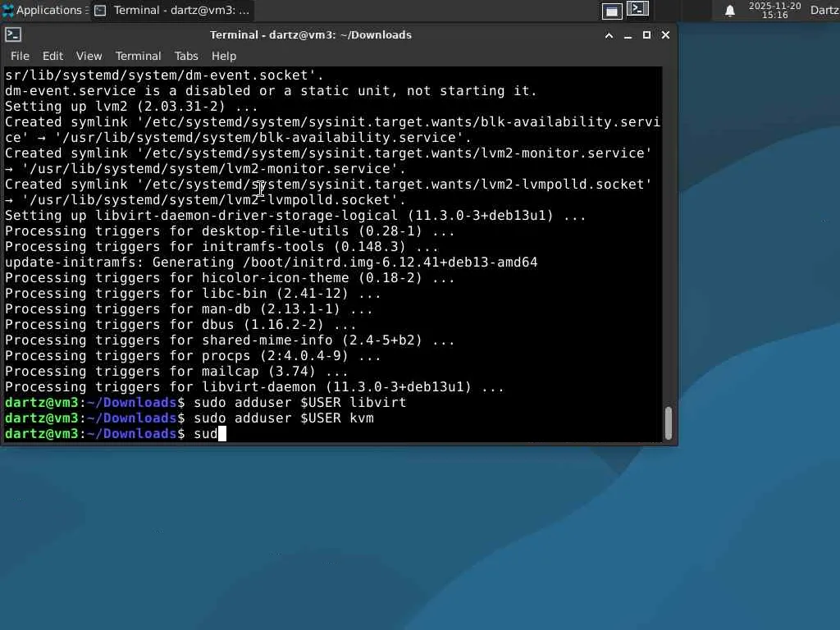Click the terminal icon in the window title bar
Viewport: 840px width, 630px height.
tap(13, 34)
